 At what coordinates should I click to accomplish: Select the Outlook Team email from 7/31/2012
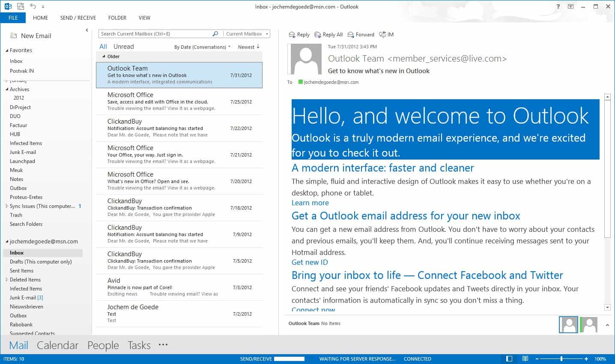(179, 75)
